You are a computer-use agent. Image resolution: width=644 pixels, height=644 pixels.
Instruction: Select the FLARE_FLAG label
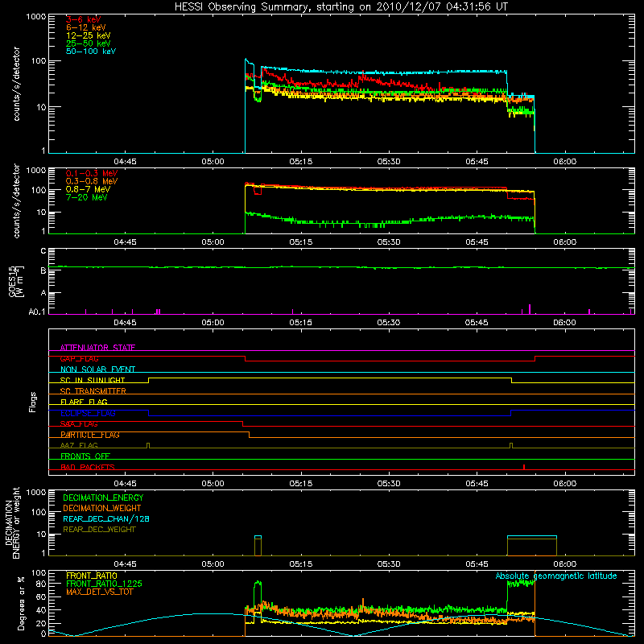(x=84, y=402)
